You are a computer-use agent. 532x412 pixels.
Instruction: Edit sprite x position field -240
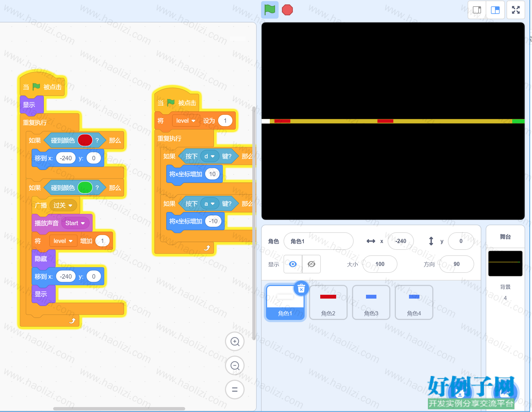(x=401, y=241)
